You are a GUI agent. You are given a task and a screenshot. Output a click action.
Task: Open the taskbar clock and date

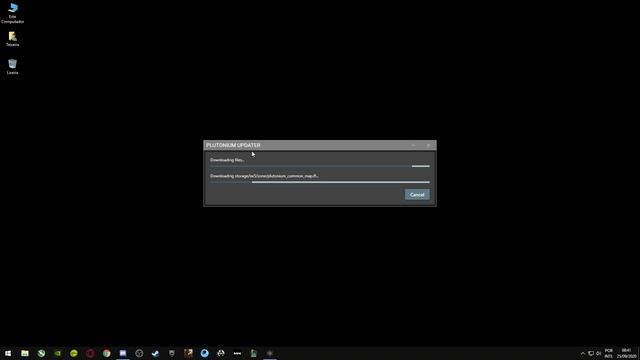tap(626, 353)
